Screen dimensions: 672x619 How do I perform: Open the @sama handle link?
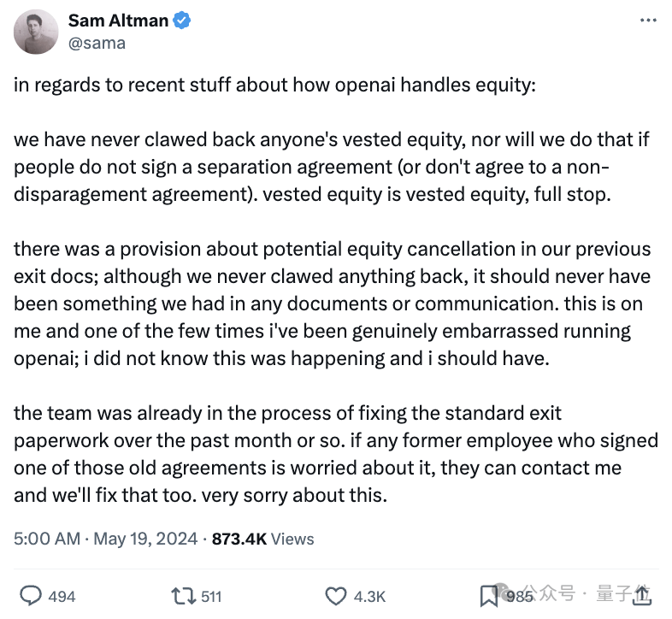coord(97,43)
